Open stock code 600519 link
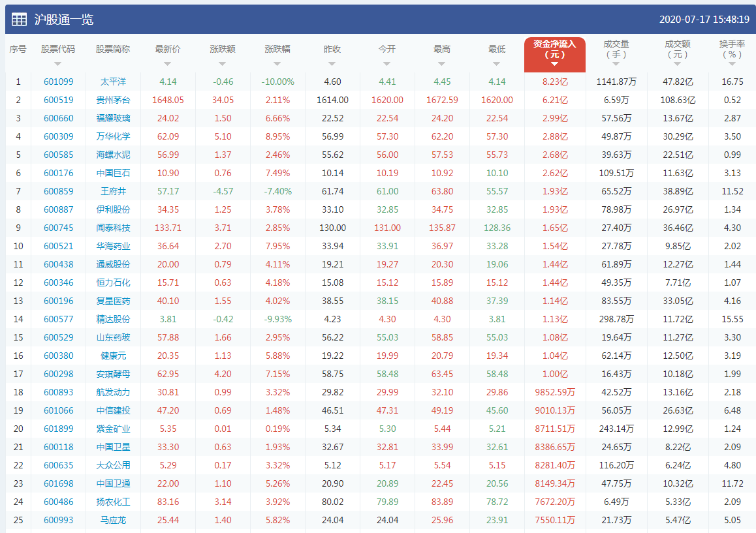The height and width of the screenshot is (533, 756). 59,100
